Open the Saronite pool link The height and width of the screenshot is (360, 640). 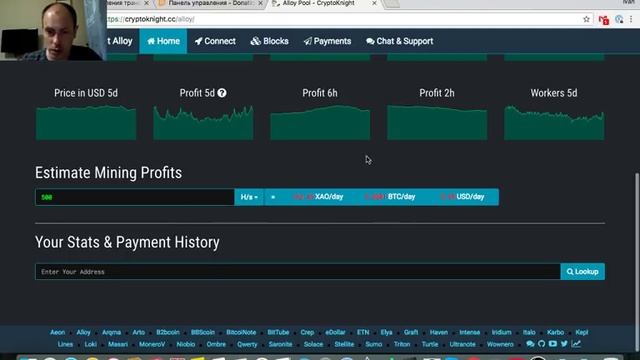point(280,344)
